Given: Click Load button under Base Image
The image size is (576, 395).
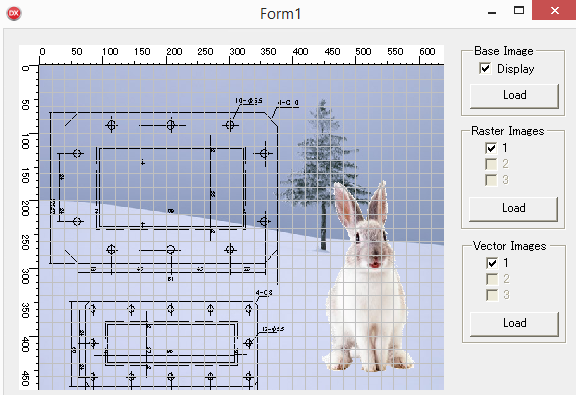Looking at the screenshot, I should click(x=514, y=96).
